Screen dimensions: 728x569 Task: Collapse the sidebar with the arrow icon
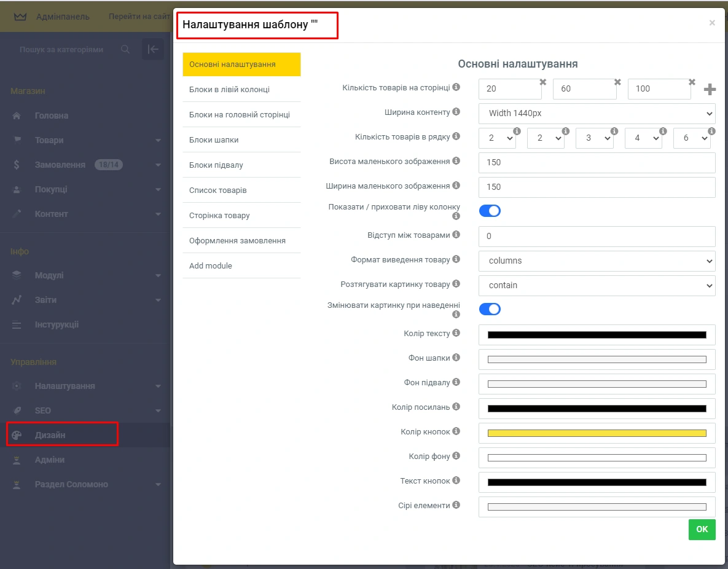153,49
